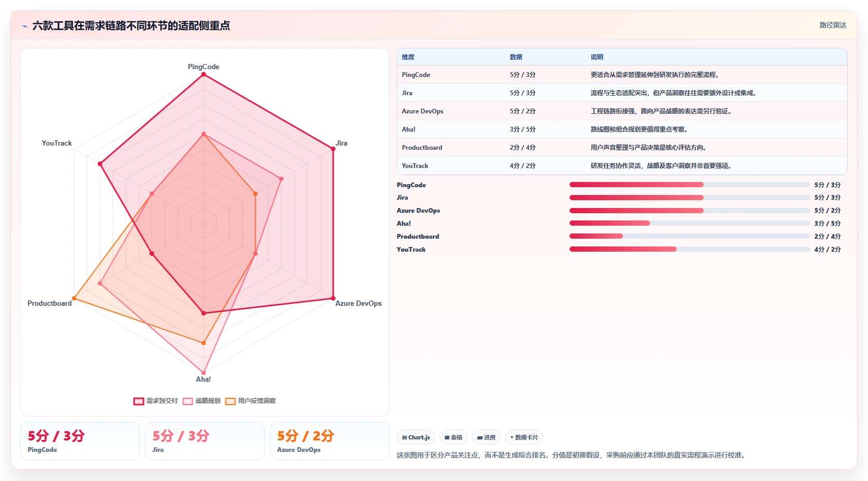Click the Azure DevOps progress bar
Image resolution: width=868 pixels, height=481 pixels.
pyautogui.click(x=690, y=211)
